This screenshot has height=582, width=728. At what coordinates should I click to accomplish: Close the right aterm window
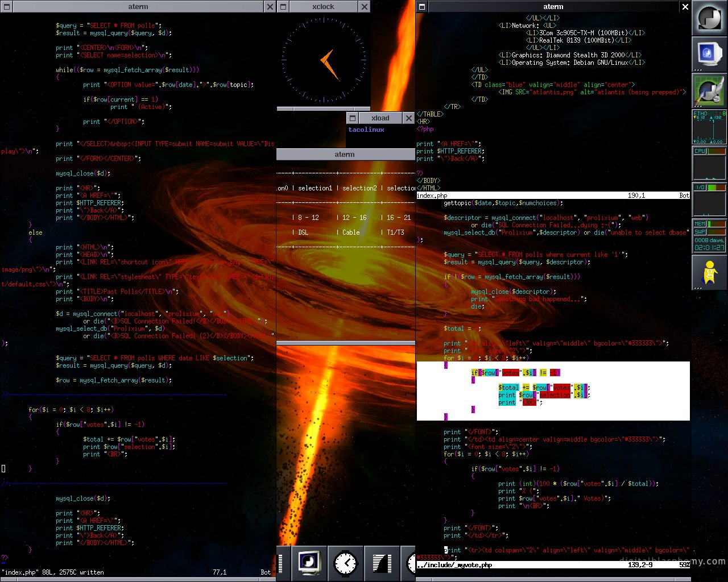click(685, 7)
